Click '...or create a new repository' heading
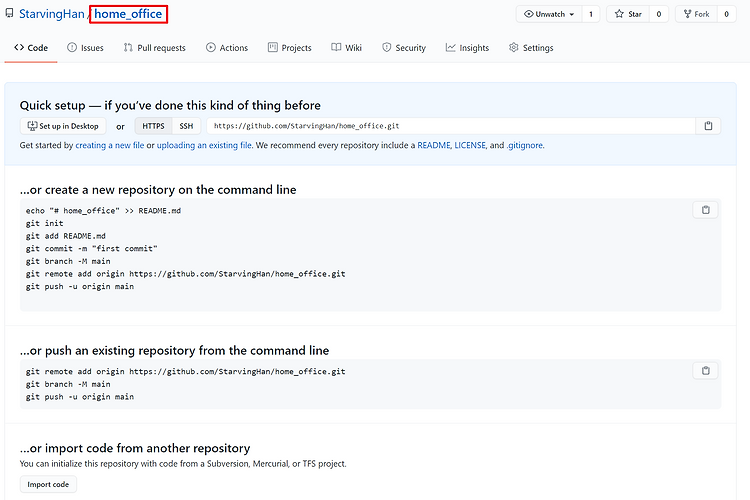This screenshot has height=500, width=750. pyautogui.click(x=158, y=190)
